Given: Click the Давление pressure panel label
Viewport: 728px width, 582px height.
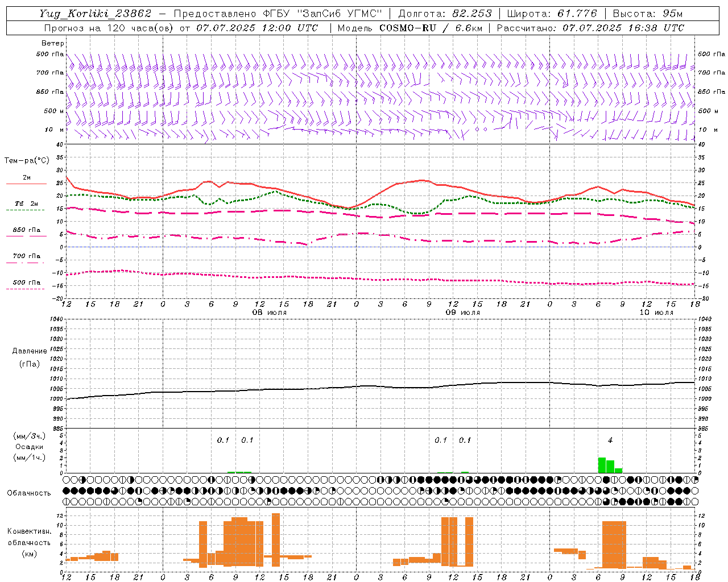Looking at the screenshot, I should pyautogui.click(x=30, y=351).
